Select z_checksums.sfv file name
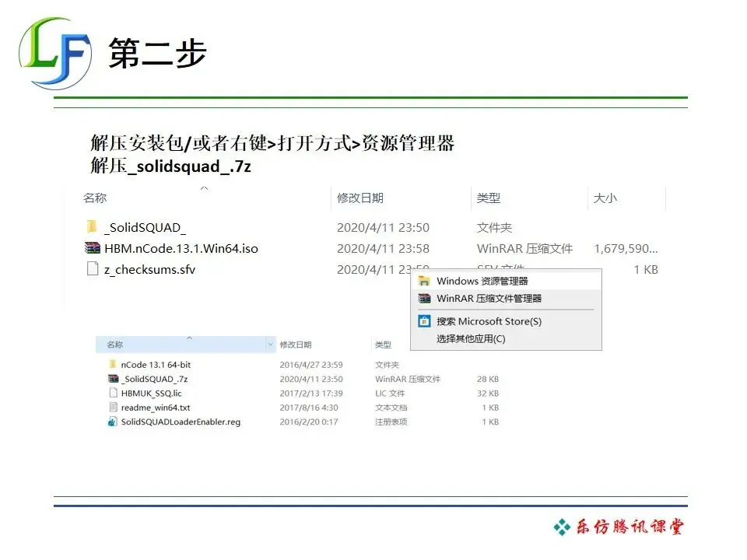Screen dimensions: 747x560 pos(149,270)
